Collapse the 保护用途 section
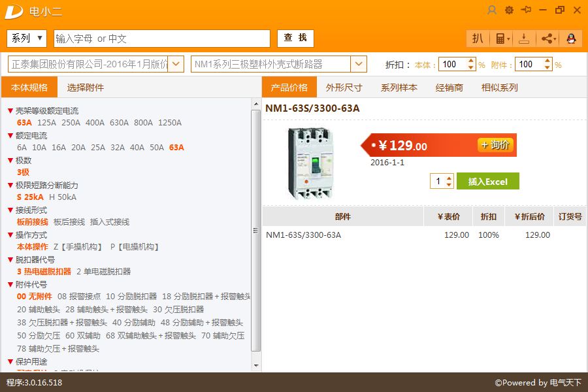Image resolution: width=588 pixels, height=392 pixels. tap(10, 361)
